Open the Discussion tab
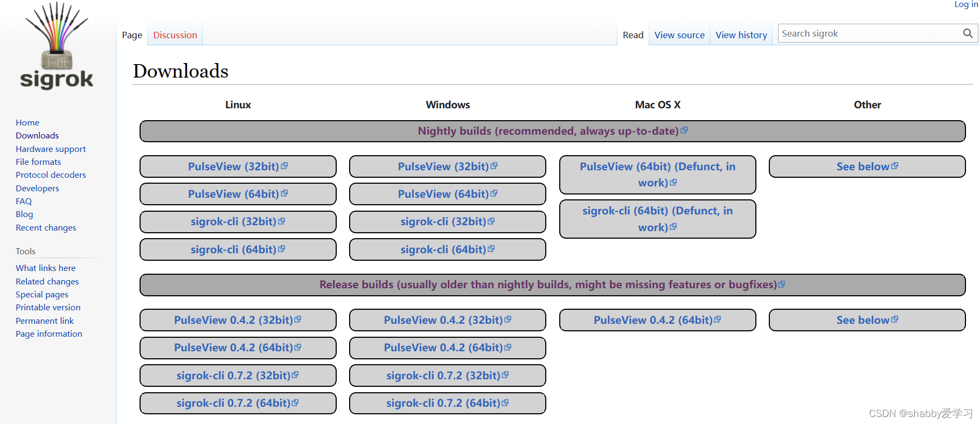 [x=175, y=35]
